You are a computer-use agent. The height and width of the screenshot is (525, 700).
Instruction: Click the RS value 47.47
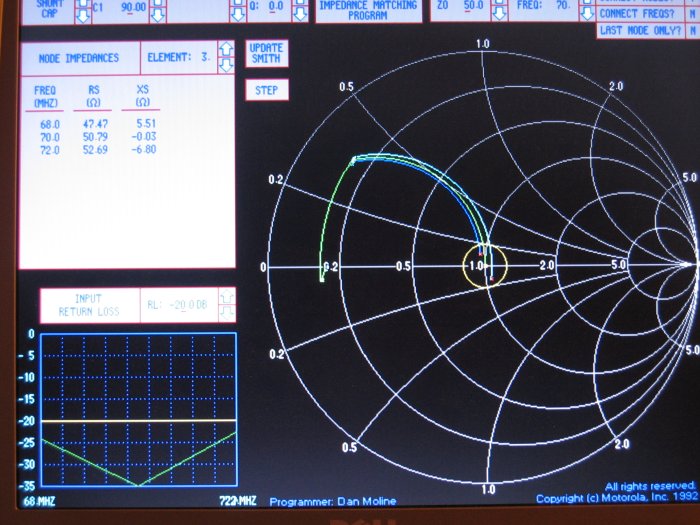click(x=95, y=124)
